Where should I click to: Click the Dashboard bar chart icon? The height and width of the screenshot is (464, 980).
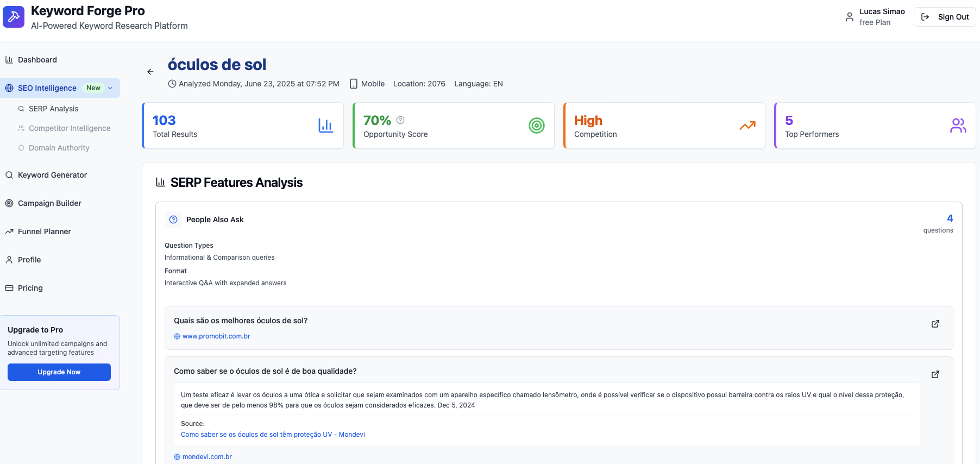[9, 60]
